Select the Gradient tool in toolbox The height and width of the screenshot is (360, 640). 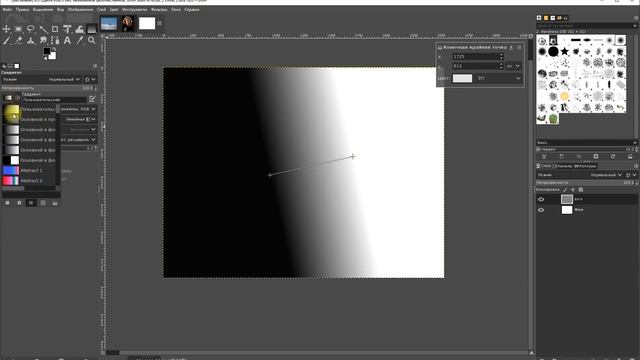click(91, 29)
